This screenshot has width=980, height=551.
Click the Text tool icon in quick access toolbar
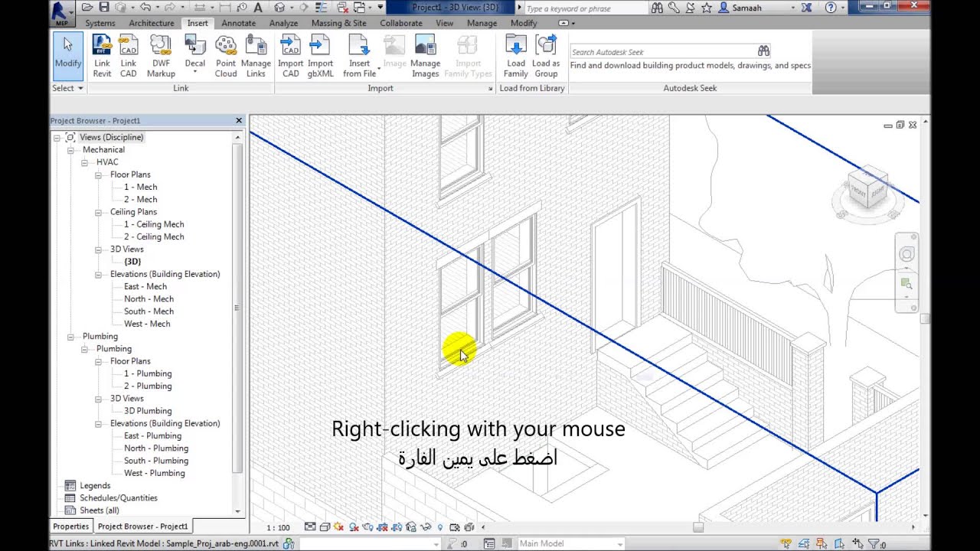[258, 8]
